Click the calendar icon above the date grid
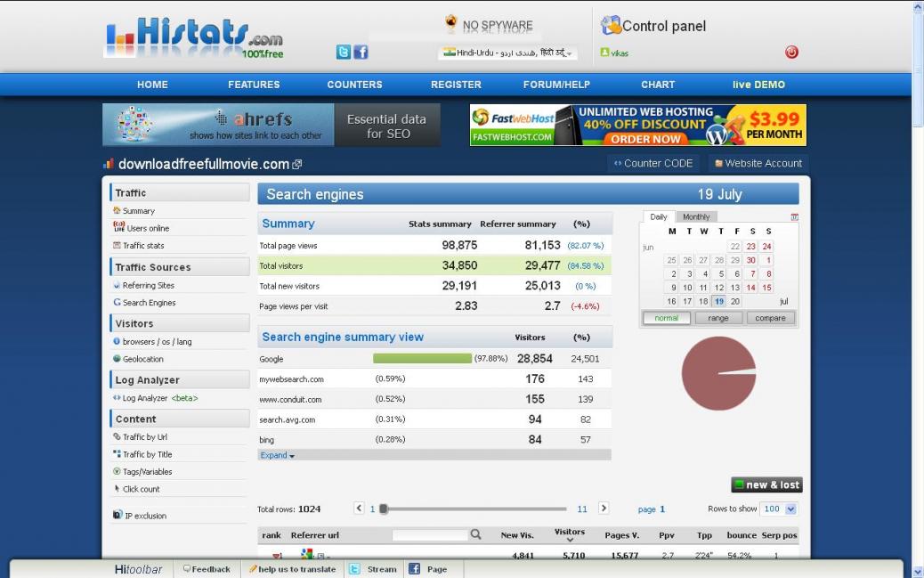924x578 pixels. pyautogui.click(x=794, y=217)
